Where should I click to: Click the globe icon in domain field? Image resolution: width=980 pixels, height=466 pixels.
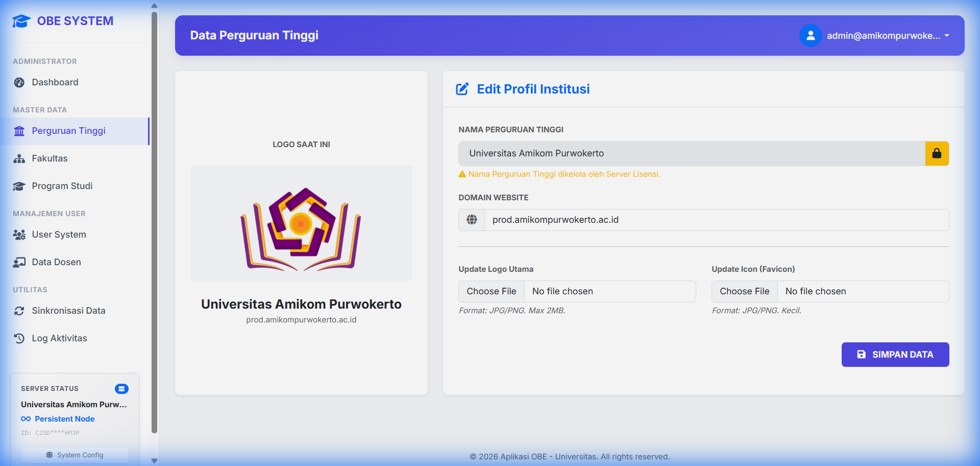click(x=472, y=220)
